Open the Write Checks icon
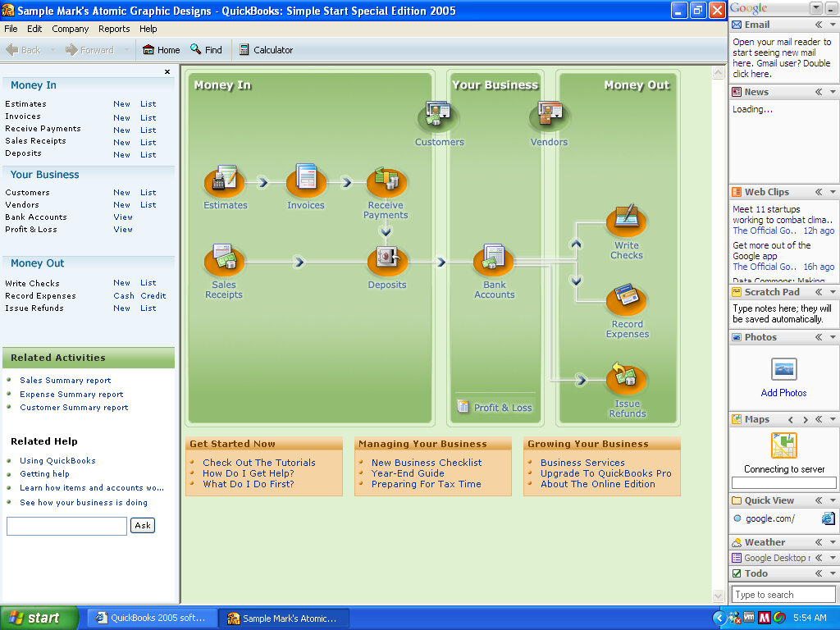The width and height of the screenshot is (840, 630). [x=627, y=221]
